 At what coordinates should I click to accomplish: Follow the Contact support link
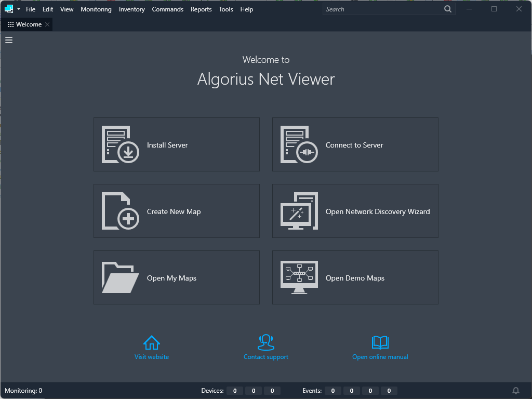click(266, 356)
